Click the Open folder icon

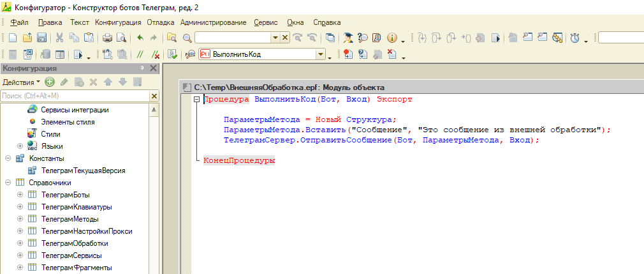(x=27, y=38)
